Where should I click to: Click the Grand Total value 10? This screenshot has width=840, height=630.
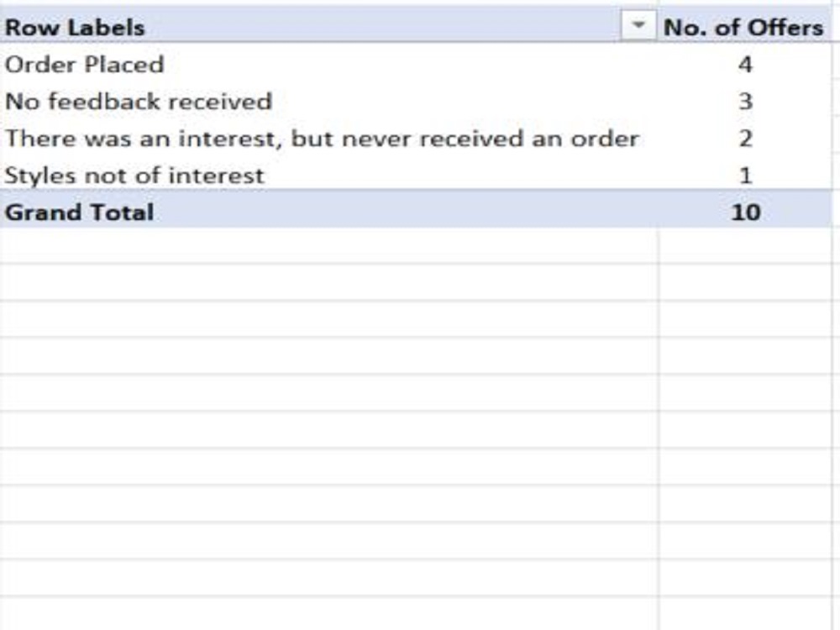click(745, 212)
